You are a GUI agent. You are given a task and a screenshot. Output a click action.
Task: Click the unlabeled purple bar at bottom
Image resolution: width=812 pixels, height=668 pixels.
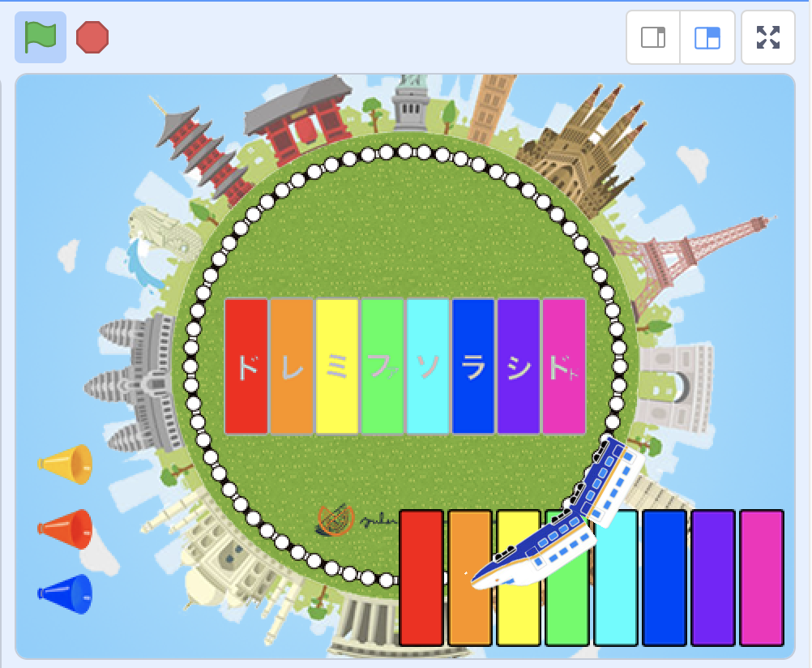coord(713,578)
